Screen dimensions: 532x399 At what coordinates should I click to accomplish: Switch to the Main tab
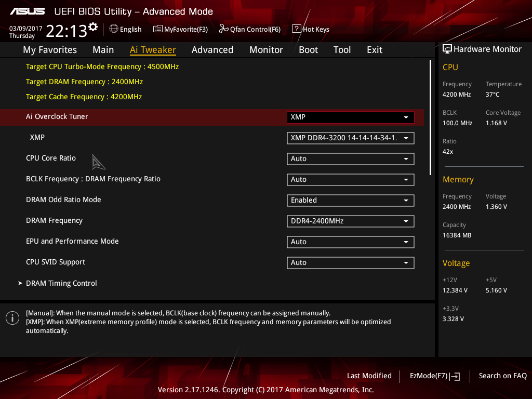[103, 50]
